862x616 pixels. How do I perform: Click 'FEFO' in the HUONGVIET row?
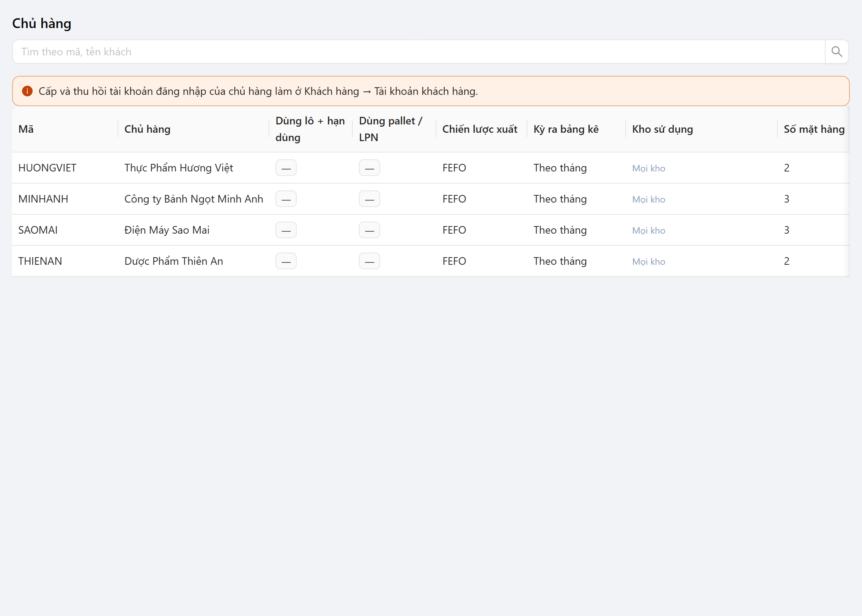[x=454, y=168]
